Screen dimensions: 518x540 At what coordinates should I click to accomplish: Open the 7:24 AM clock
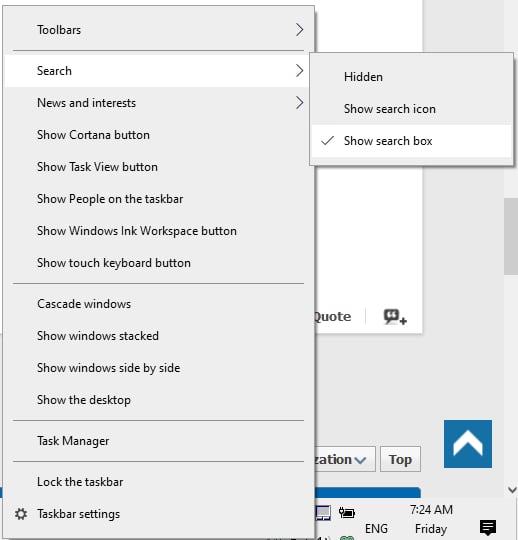(431, 510)
